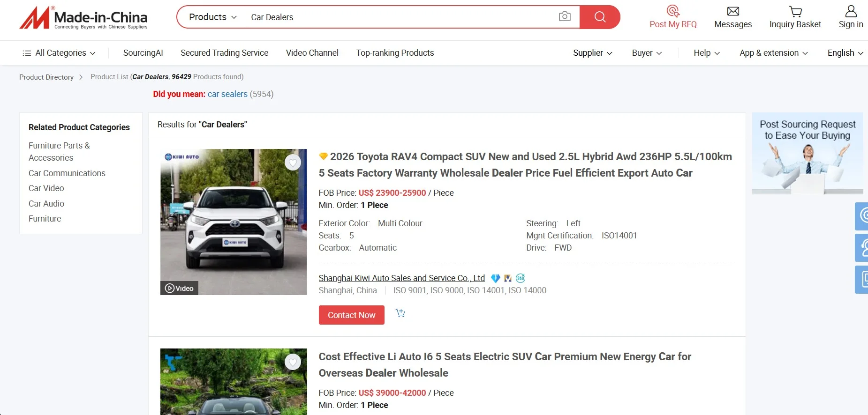
Task: Expand the Buyer dropdown
Action: [647, 53]
